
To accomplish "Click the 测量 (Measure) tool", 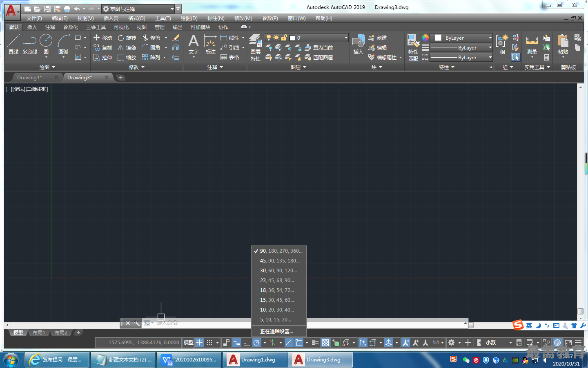I will (x=532, y=44).
